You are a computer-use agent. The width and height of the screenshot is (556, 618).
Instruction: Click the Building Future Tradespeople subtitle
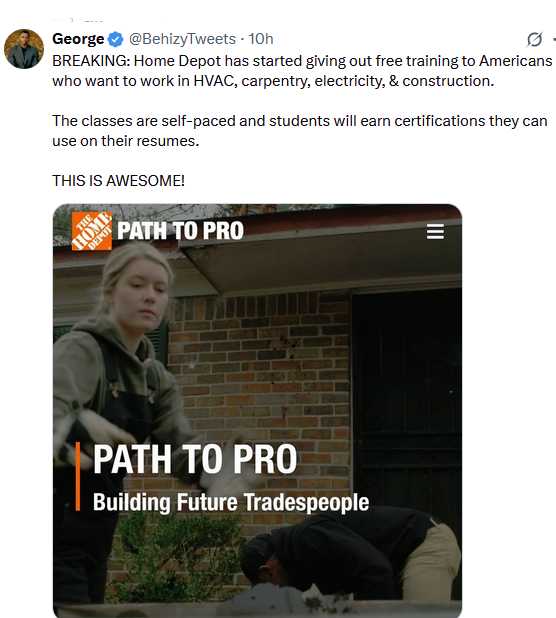(x=231, y=503)
